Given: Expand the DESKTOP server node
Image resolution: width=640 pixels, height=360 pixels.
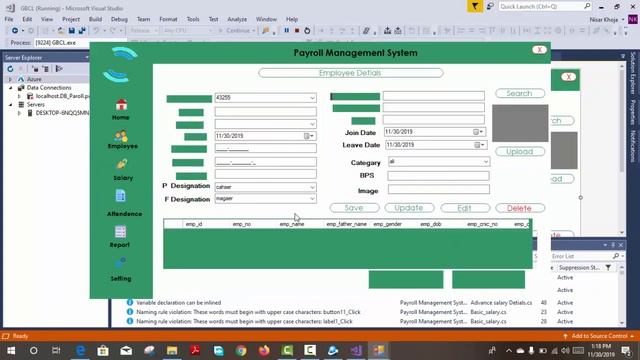Looking at the screenshot, I should tap(19, 113).
